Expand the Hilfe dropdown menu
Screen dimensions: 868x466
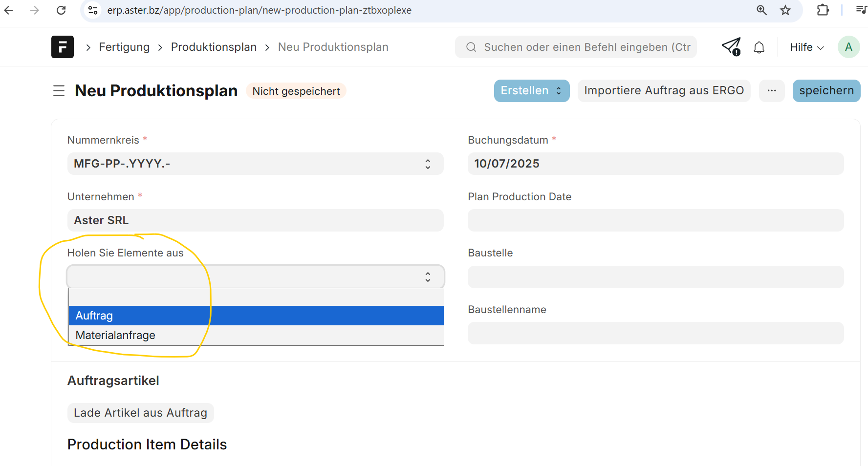coord(807,47)
